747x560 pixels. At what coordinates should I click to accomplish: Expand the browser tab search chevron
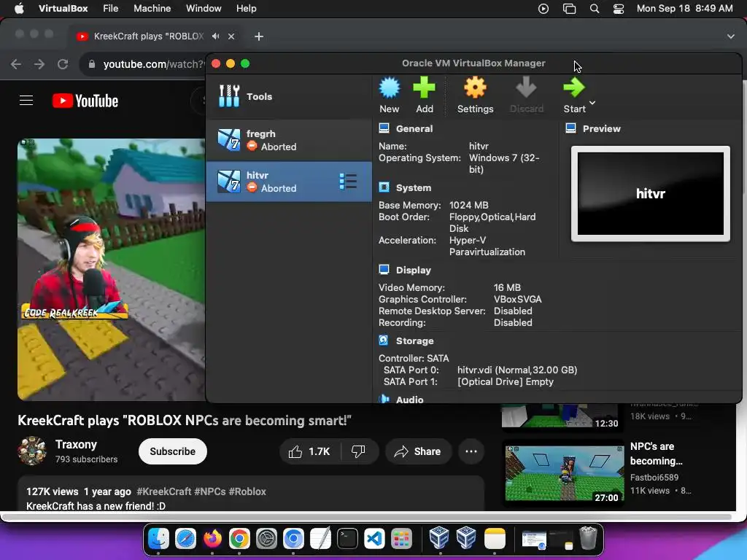pyautogui.click(x=730, y=36)
